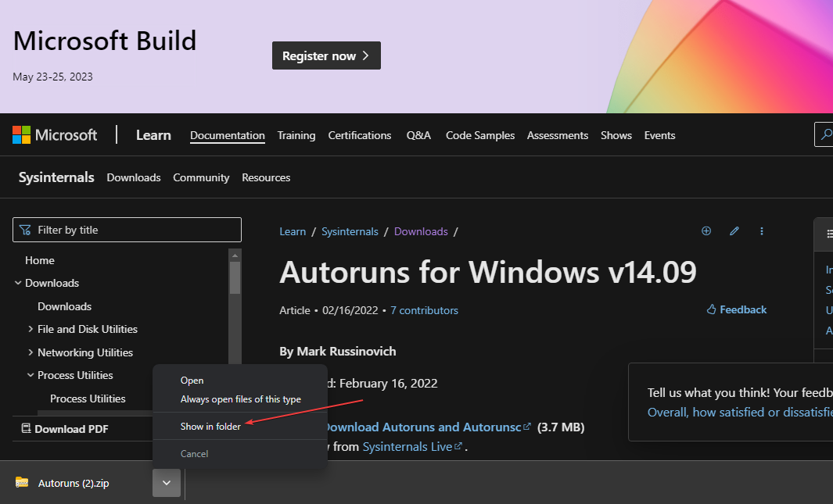The image size is (833, 504).
Task: Click the sidebar scroll up arrow
Action: click(x=235, y=256)
